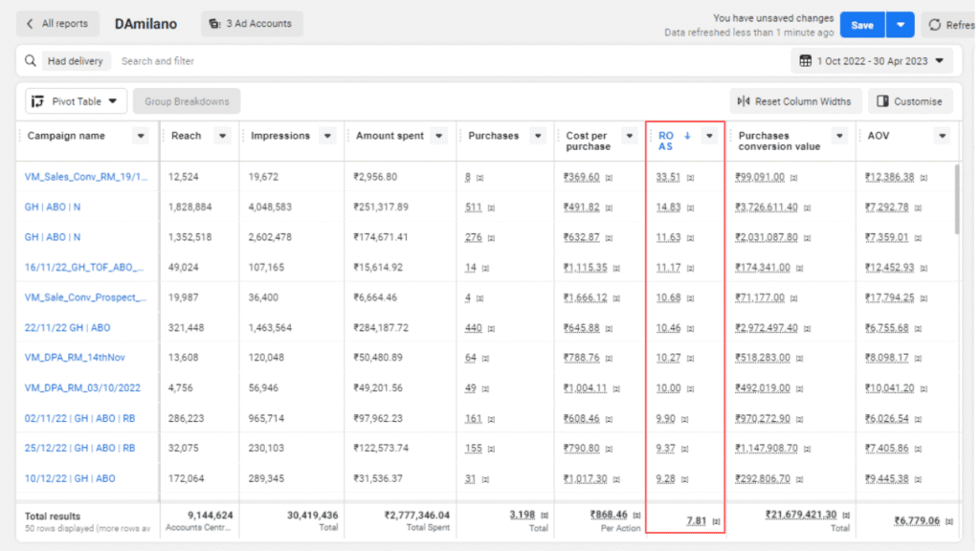Open the Amount spent column dropdown
Viewport: 980px width, 551px height.
tap(439, 136)
